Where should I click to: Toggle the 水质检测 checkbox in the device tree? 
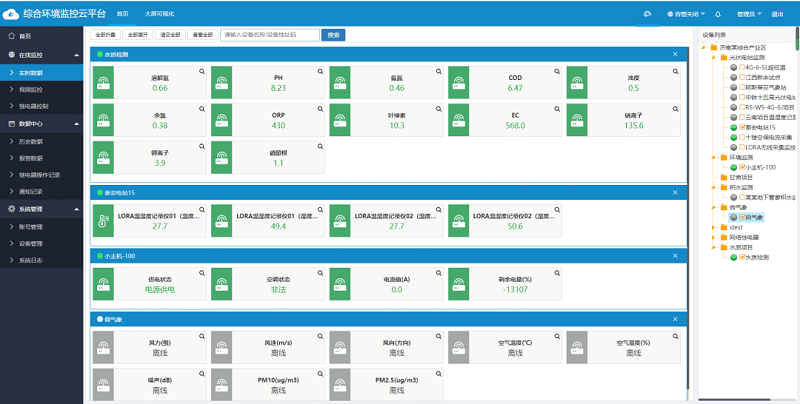click(742, 257)
